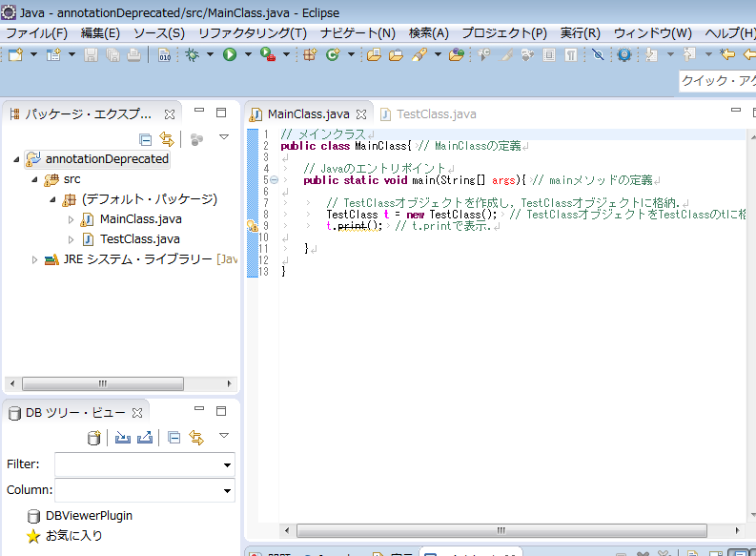The height and width of the screenshot is (556, 756).
Task: Click the DB tree database add icon
Action: pos(94,438)
